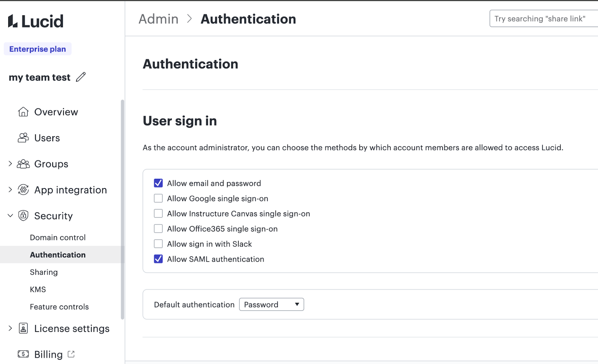
Task: Click the Enterprise plan badge
Action: pos(37,49)
